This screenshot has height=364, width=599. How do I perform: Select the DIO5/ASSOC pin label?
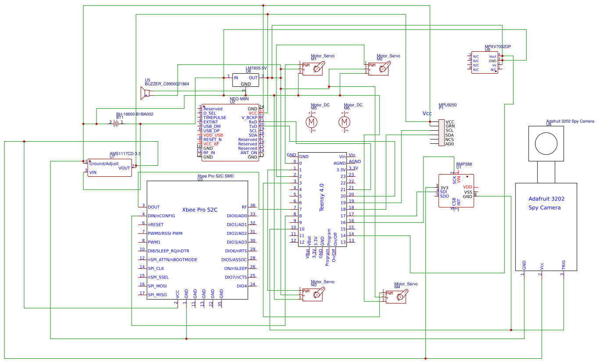(x=234, y=260)
